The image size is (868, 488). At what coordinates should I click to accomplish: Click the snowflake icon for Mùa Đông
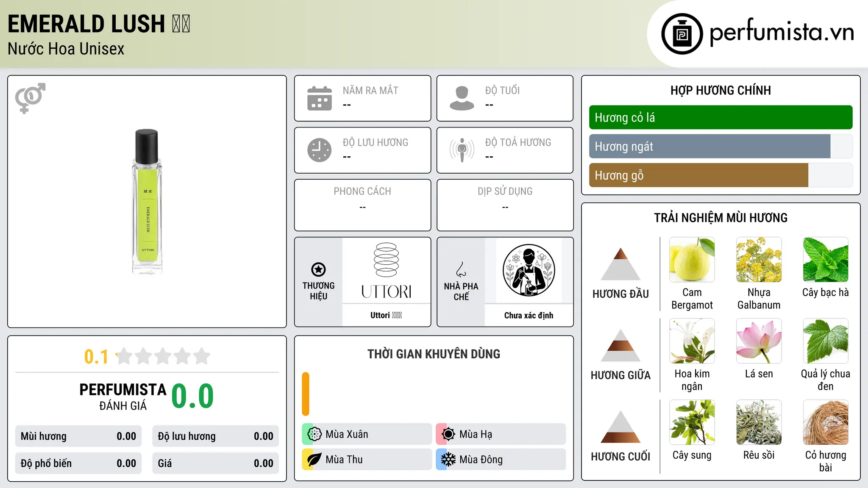click(x=448, y=460)
